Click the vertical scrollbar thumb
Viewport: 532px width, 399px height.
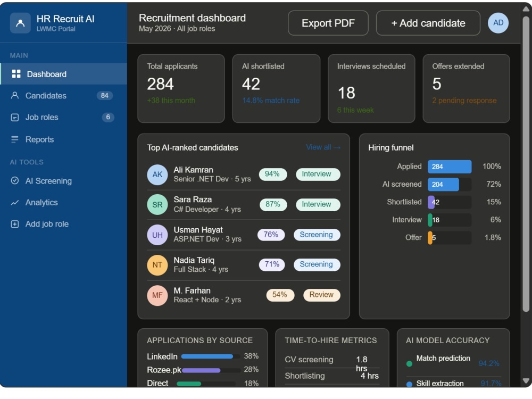click(x=526, y=163)
